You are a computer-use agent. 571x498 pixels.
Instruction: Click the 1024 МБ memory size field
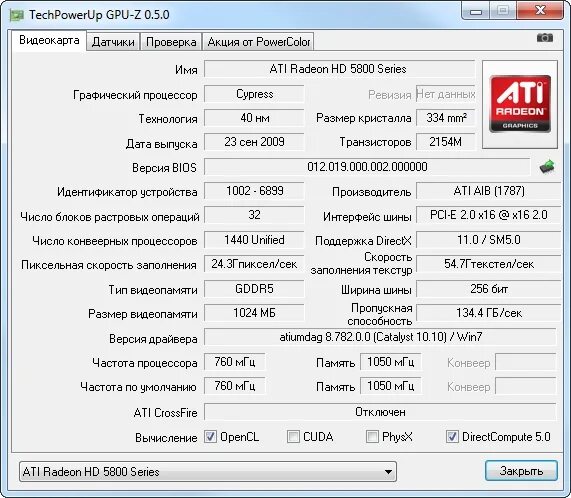tap(254, 313)
